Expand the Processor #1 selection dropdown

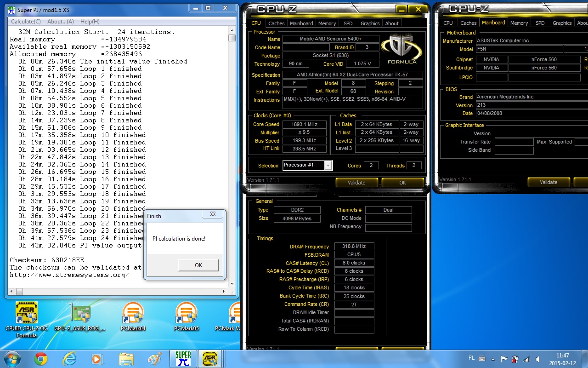point(328,166)
